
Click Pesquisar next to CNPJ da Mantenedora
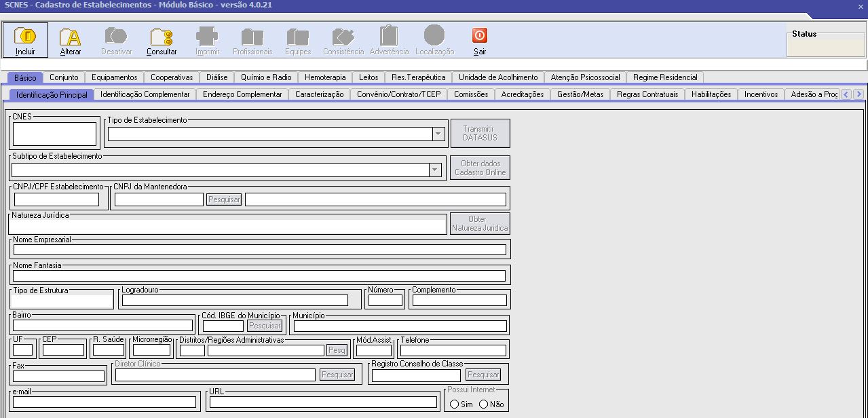click(x=224, y=199)
